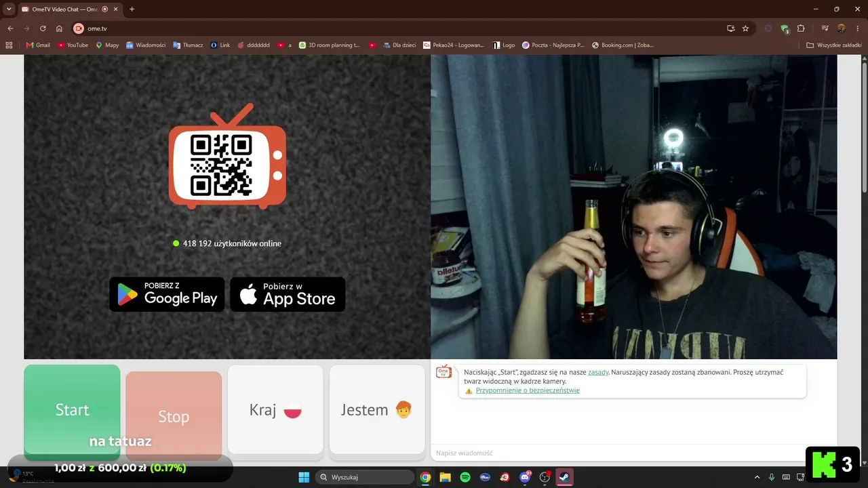Open the zasady rules link
The width and height of the screenshot is (868, 488).
pos(598,372)
